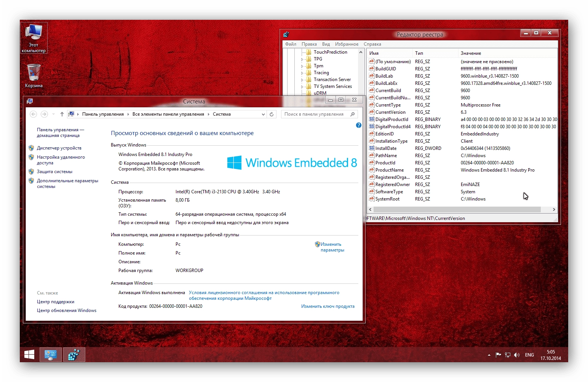Open the 'Избранное' menu in Registry Editor

tap(347, 44)
